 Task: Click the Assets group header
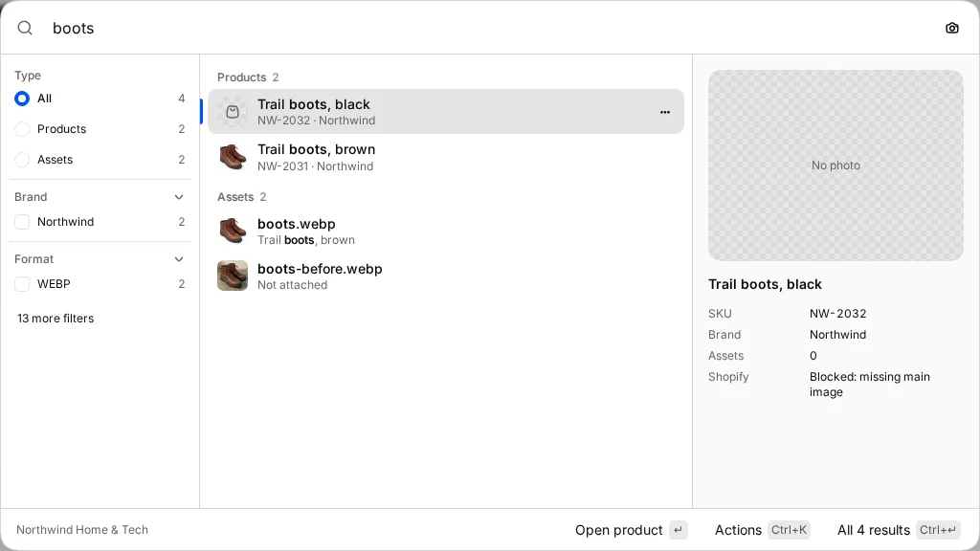point(241,197)
